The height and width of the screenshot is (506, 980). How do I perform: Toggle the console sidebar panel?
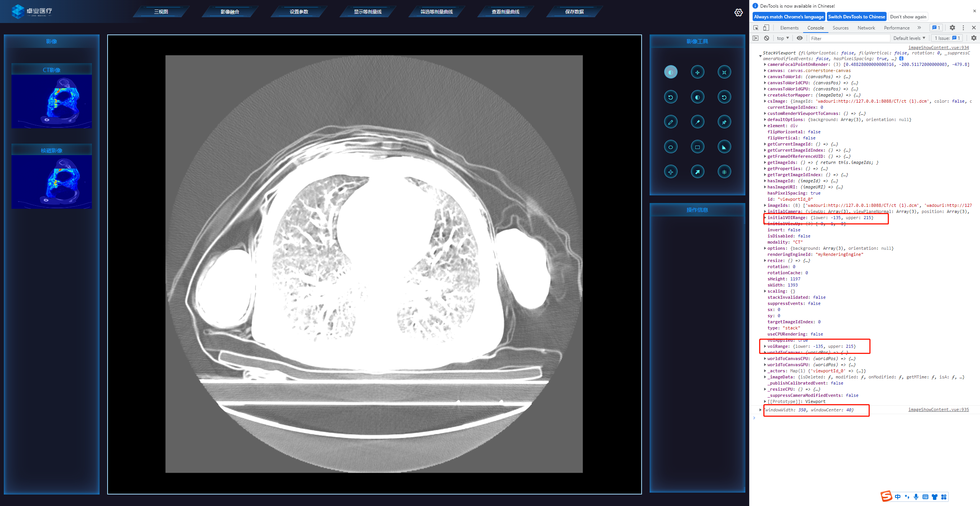pos(755,38)
